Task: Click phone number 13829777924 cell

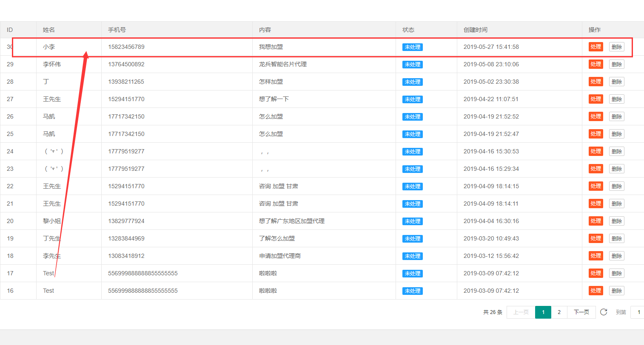Action: (126, 221)
